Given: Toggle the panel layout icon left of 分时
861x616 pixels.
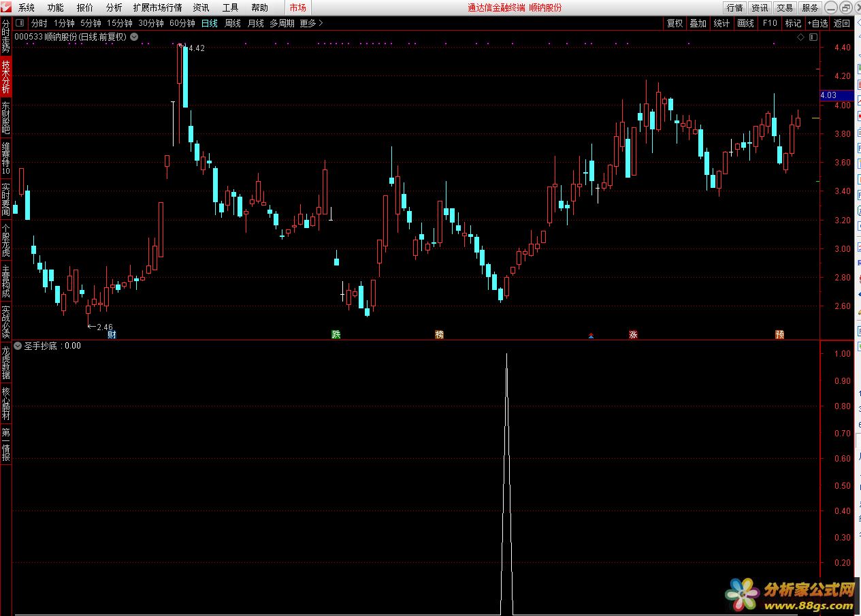Looking at the screenshot, I should tap(20, 23).
